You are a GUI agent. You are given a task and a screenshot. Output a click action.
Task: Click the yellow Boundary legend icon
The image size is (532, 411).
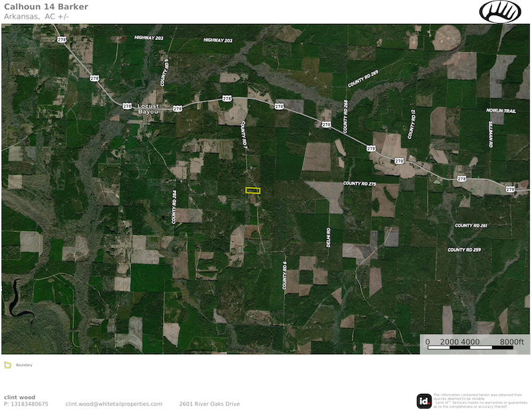coord(7,364)
